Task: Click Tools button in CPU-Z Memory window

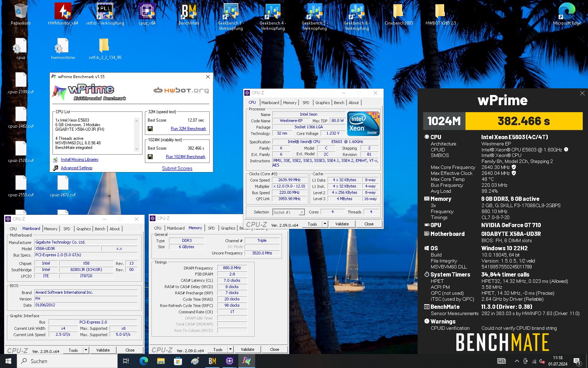Action: click(x=218, y=349)
